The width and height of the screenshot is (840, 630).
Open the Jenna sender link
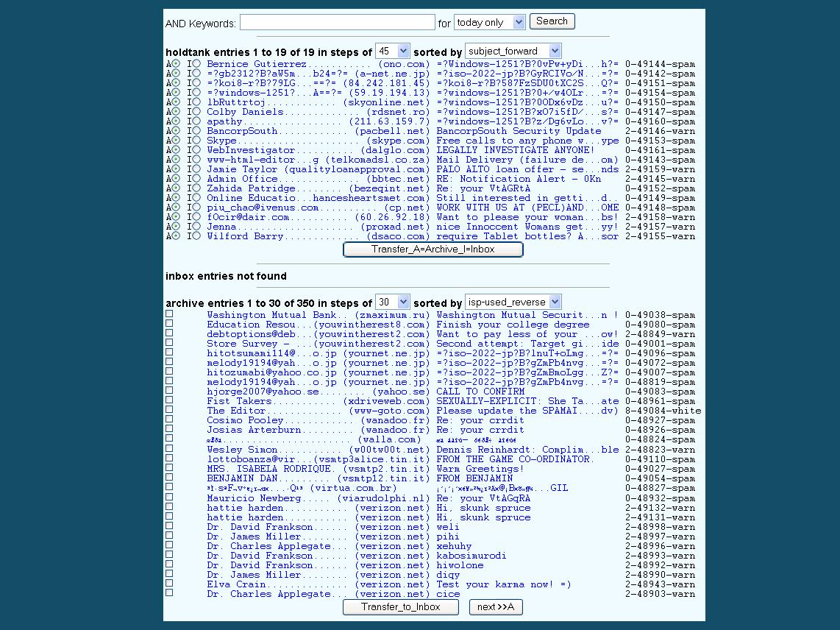point(318,226)
